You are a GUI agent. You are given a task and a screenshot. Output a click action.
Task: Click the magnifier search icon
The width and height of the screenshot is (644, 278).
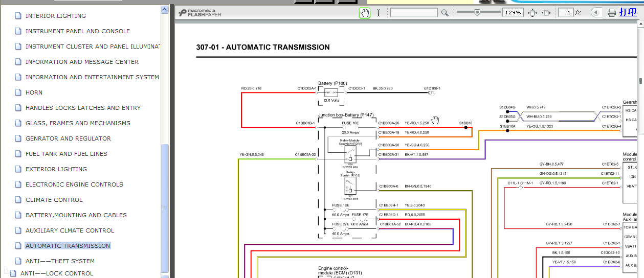point(445,13)
